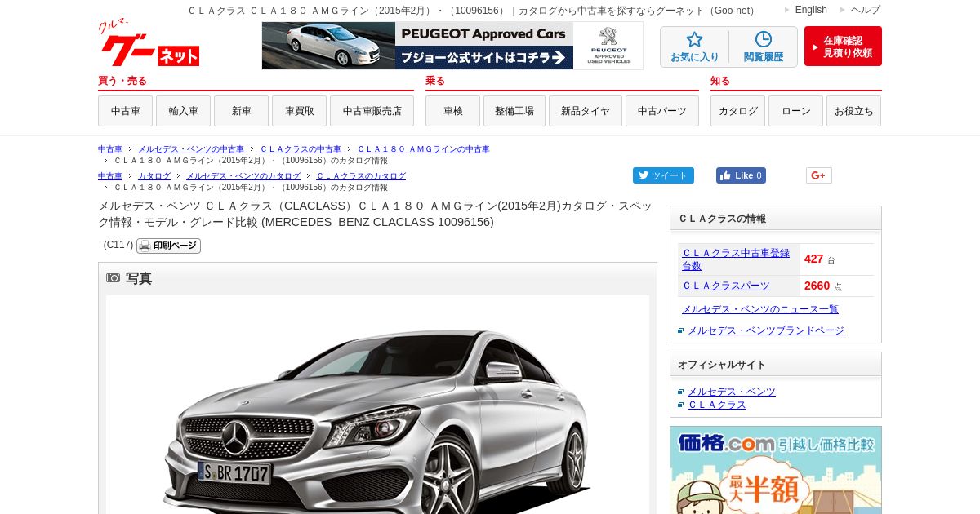Open メルセデス・ベンツのニュース一覧 link
The image size is (980, 514).
coord(760,309)
